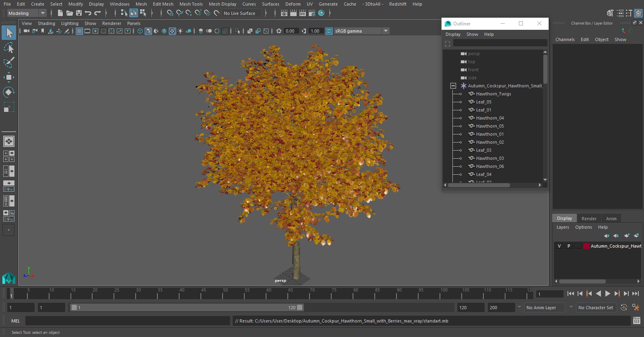This screenshot has width=644, height=337.
Task: Select the arrow Select tool
Action: (x=9, y=33)
